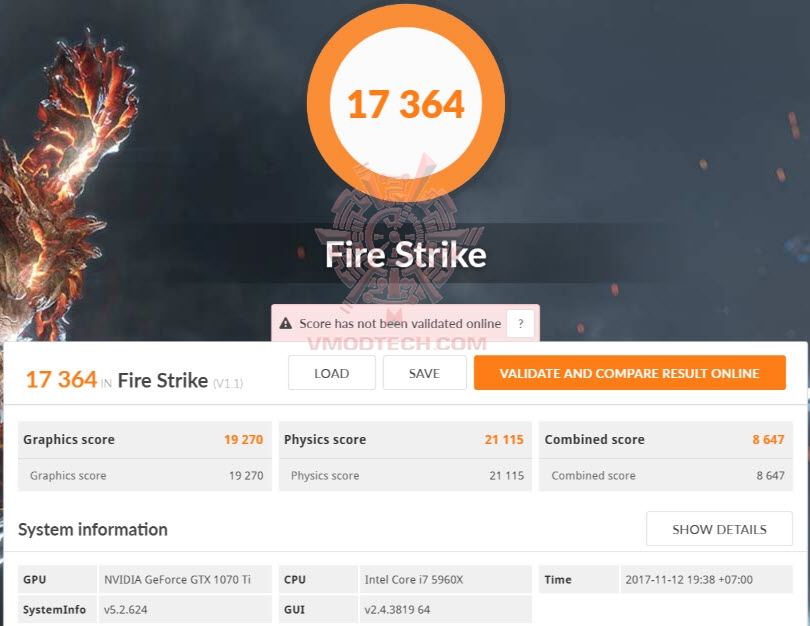Image resolution: width=810 pixels, height=626 pixels.
Task: Select the Combined score sub-row
Action: pos(665,475)
